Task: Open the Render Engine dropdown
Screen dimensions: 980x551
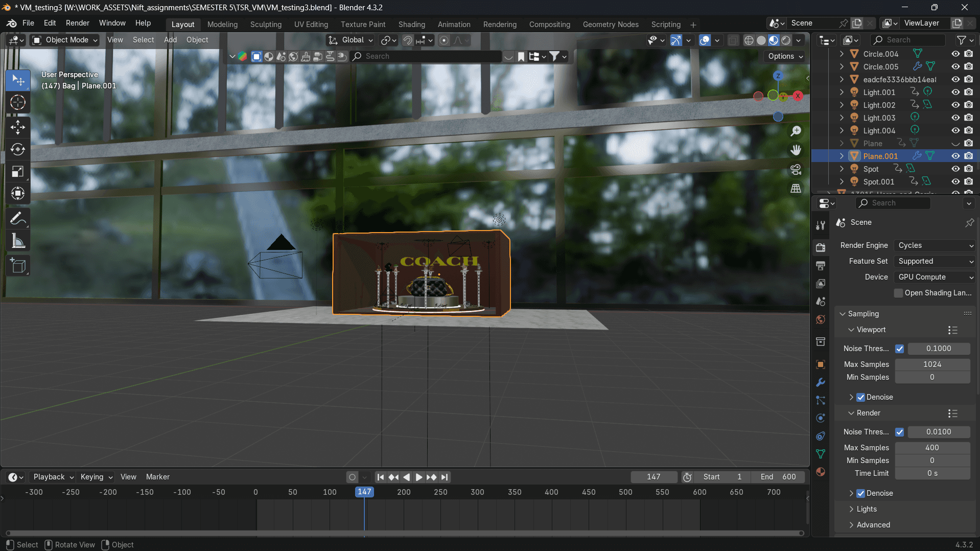Action: [935, 245]
